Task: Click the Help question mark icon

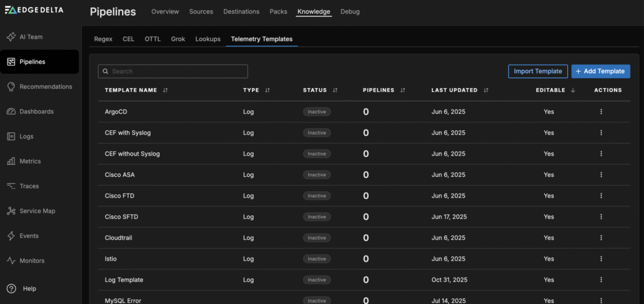Action: (11, 288)
